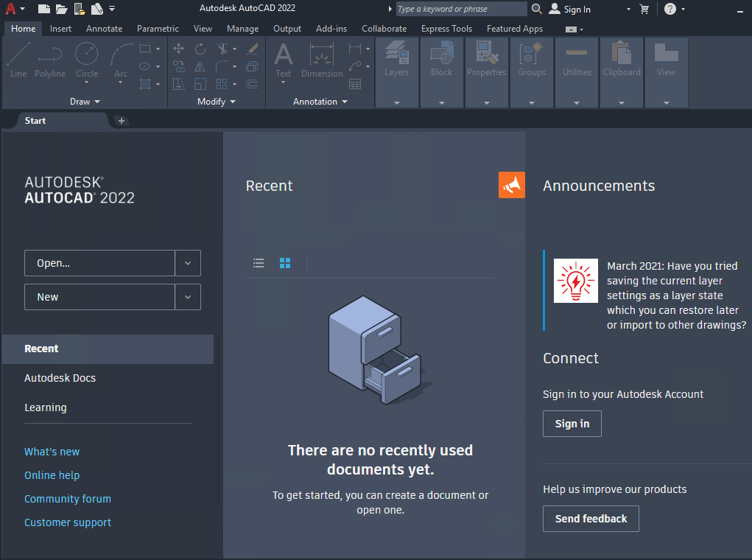
Task: Select the Explode tool
Action: 253,66
